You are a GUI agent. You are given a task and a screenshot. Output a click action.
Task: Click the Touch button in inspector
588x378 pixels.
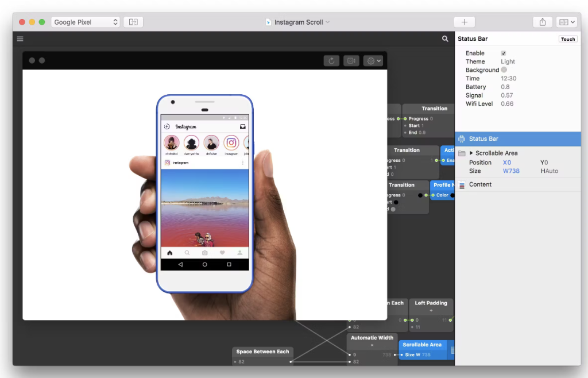point(568,39)
